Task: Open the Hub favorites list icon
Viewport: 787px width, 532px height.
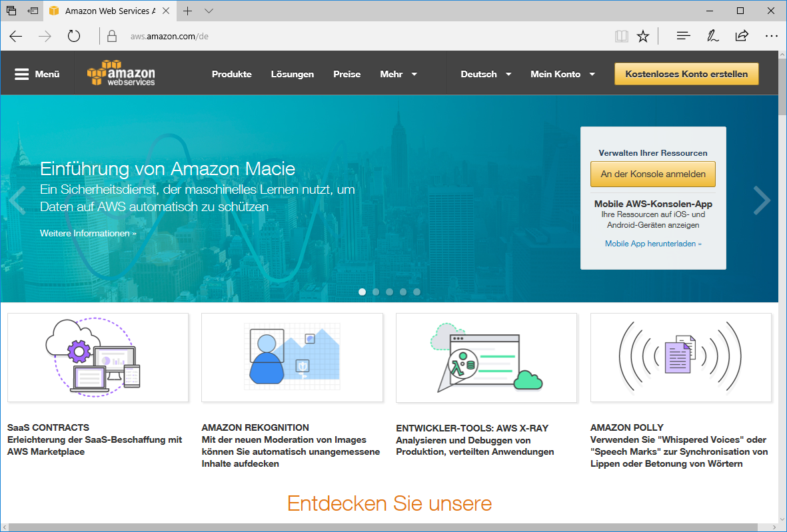Action: pyautogui.click(x=683, y=36)
